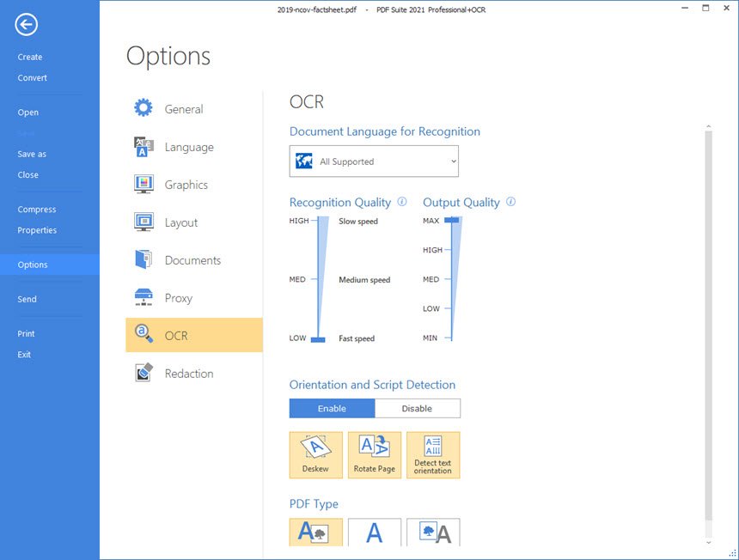
Task: Click the Language translate icon
Action: (x=144, y=147)
